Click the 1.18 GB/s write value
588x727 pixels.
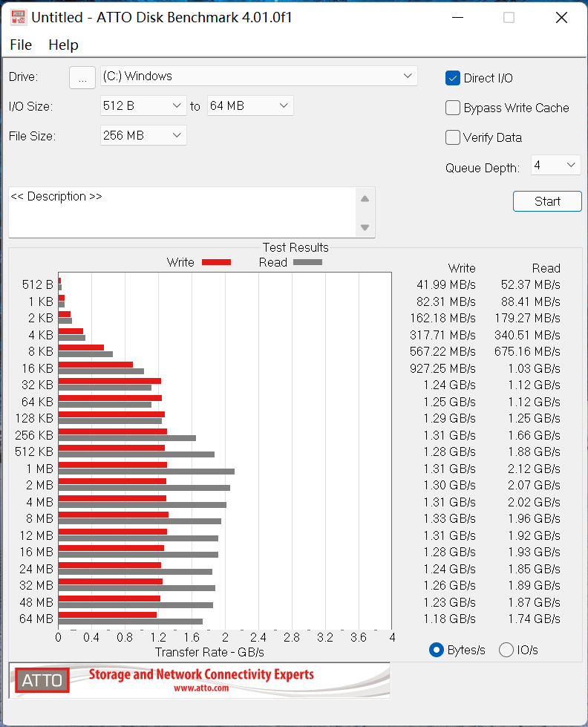[x=450, y=619]
